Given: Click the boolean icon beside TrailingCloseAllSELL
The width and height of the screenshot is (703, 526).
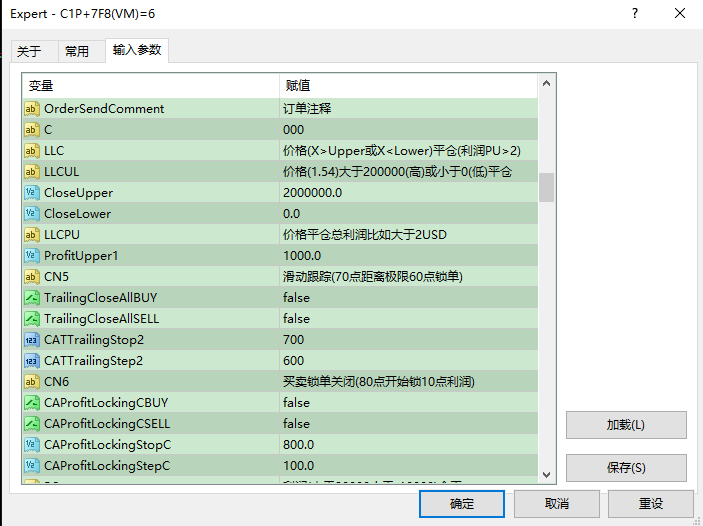Looking at the screenshot, I should [31, 319].
